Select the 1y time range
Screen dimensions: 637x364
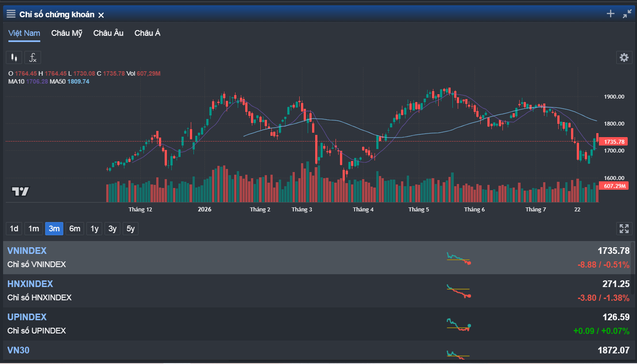[x=95, y=229]
